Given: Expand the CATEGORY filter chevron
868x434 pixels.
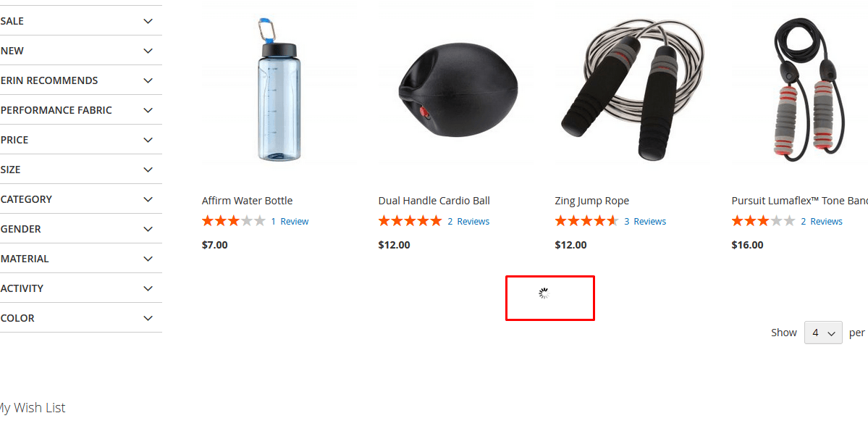Looking at the screenshot, I should pyautogui.click(x=148, y=199).
